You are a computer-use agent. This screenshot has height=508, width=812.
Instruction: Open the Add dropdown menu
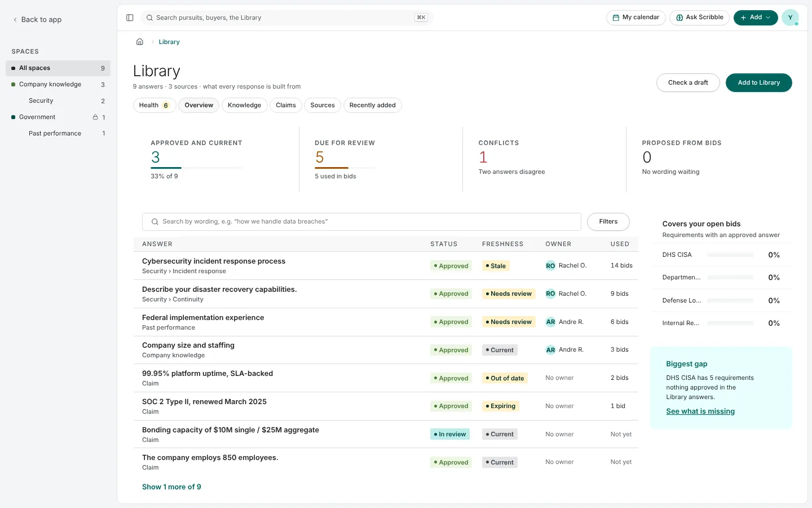click(756, 17)
